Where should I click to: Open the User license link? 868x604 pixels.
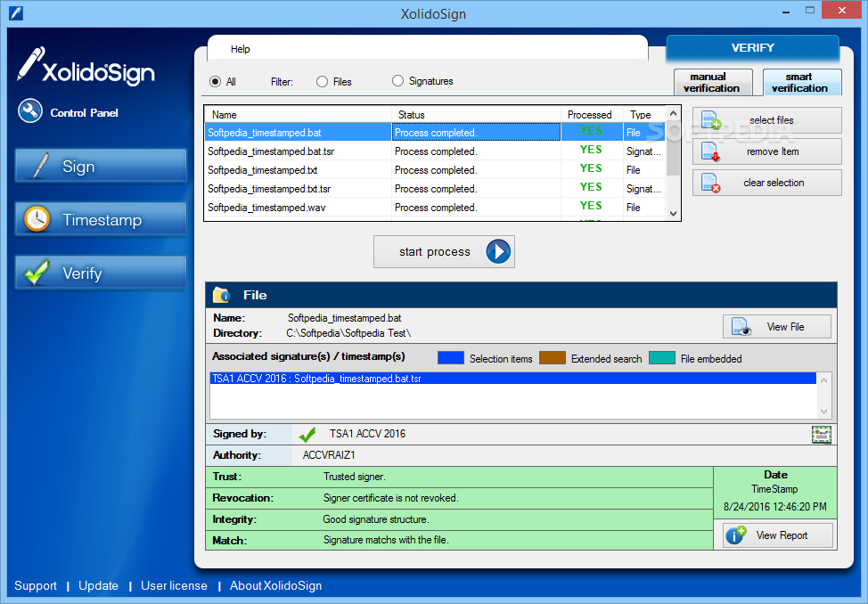click(x=174, y=585)
